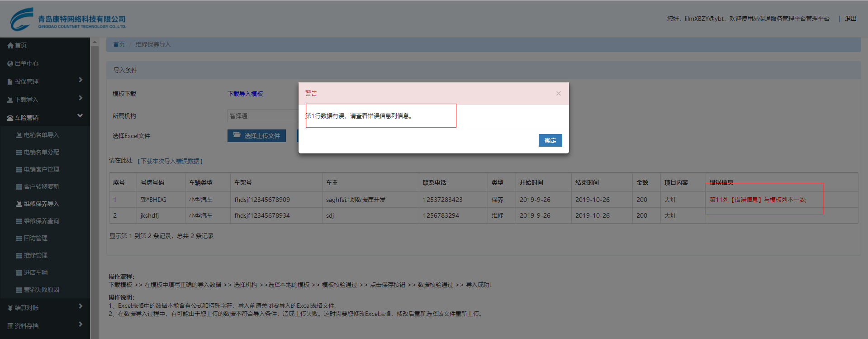
Task: Click the car icon for 车险营销
Action: point(10,118)
